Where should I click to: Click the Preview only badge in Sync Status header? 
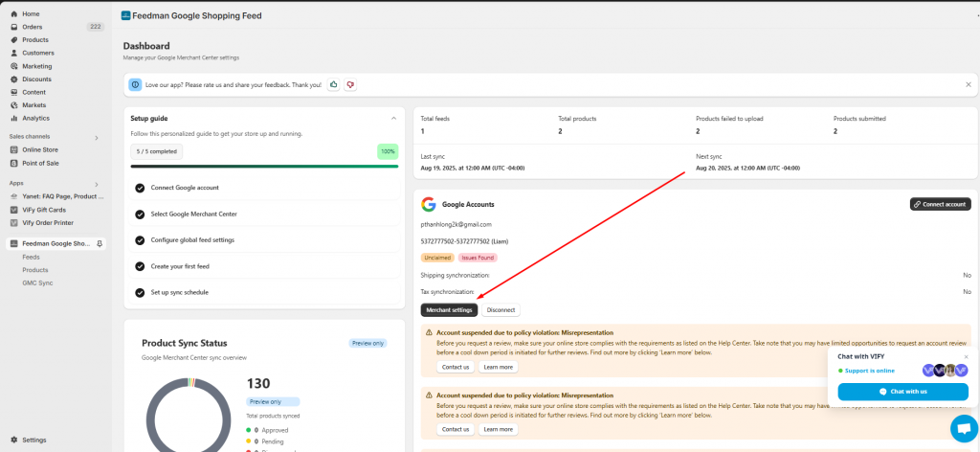[x=368, y=343]
